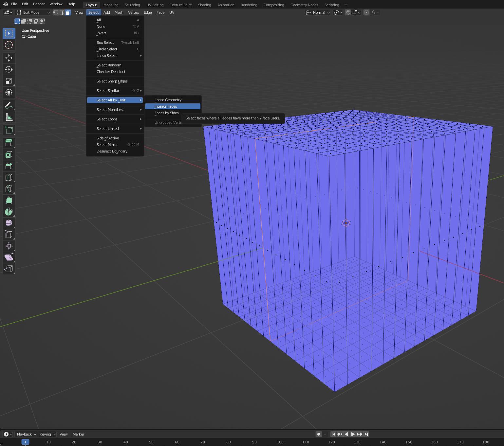
Task: Select the Measure tool
Action: pos(9,117)
